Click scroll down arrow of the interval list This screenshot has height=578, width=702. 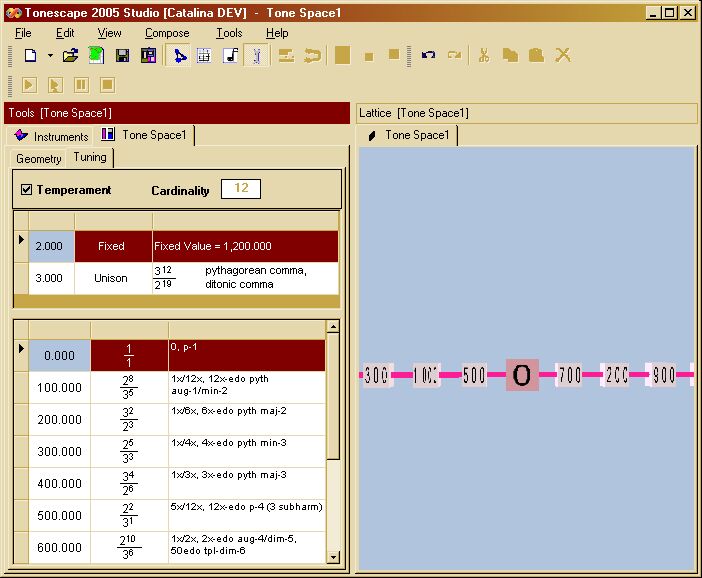click(x=333, y=557)
